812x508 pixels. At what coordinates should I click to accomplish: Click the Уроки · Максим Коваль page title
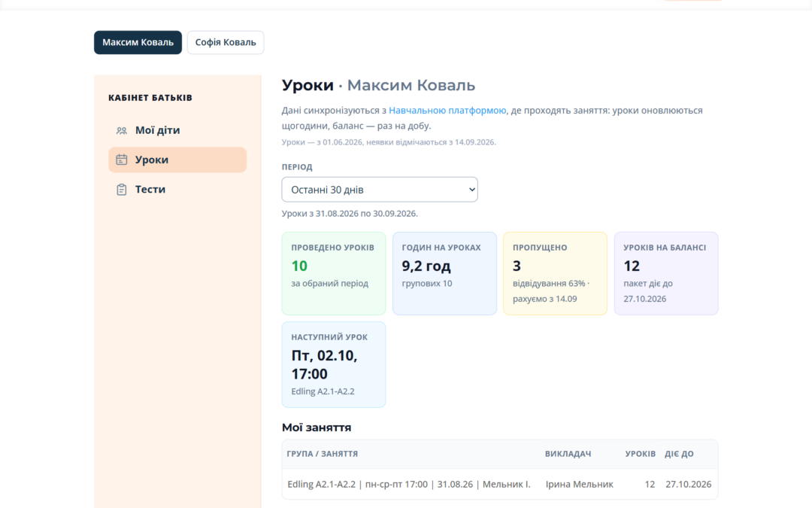[x=378, y=85]
